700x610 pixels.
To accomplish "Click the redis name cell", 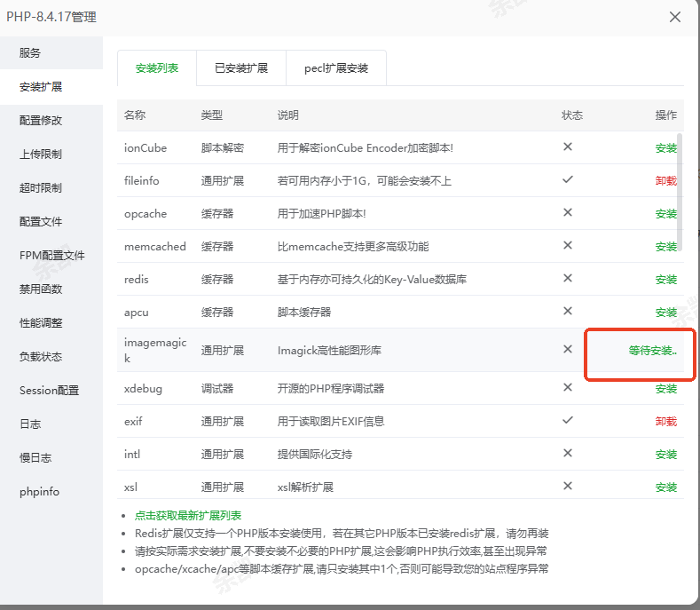I will click(x=136, y=280).
